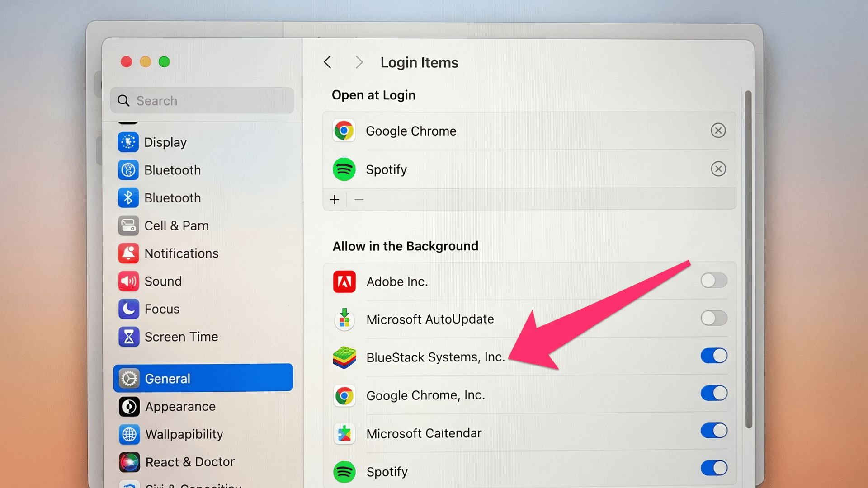This screenshot has width=868, height=488.
Task: Click the Google Chrome icon under Open at Login
Action: (x=344, y=131)
